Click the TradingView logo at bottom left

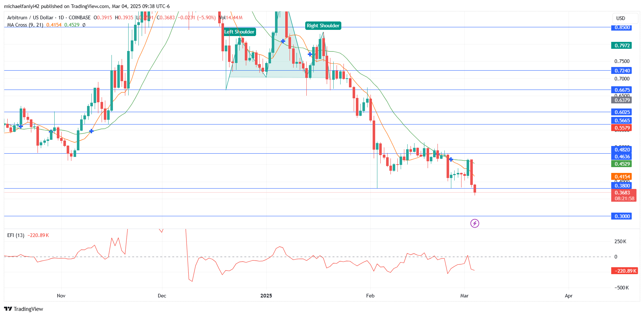tap(24, 309)
